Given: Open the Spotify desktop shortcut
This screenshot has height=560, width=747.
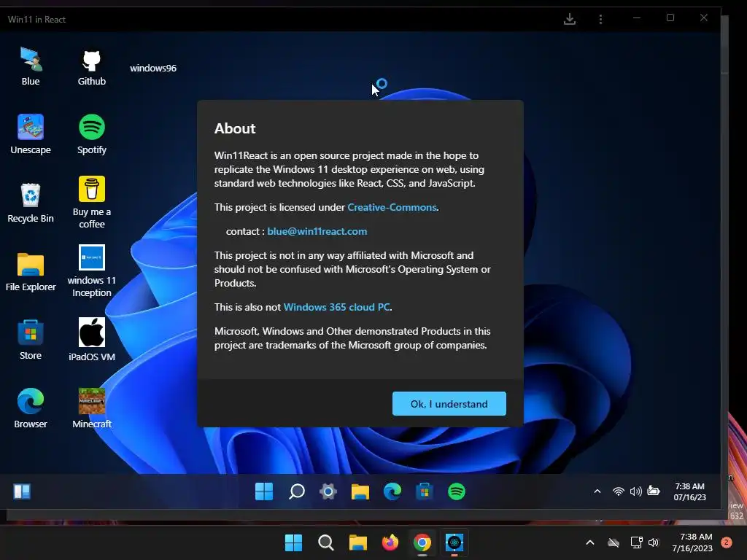Looking at the screenshot, I should [91, 135].
